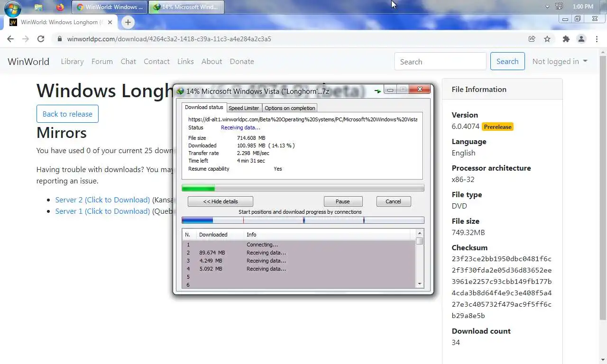Go back in Chrome
This screenshot has width=607, height=364.
coord(10,39)
